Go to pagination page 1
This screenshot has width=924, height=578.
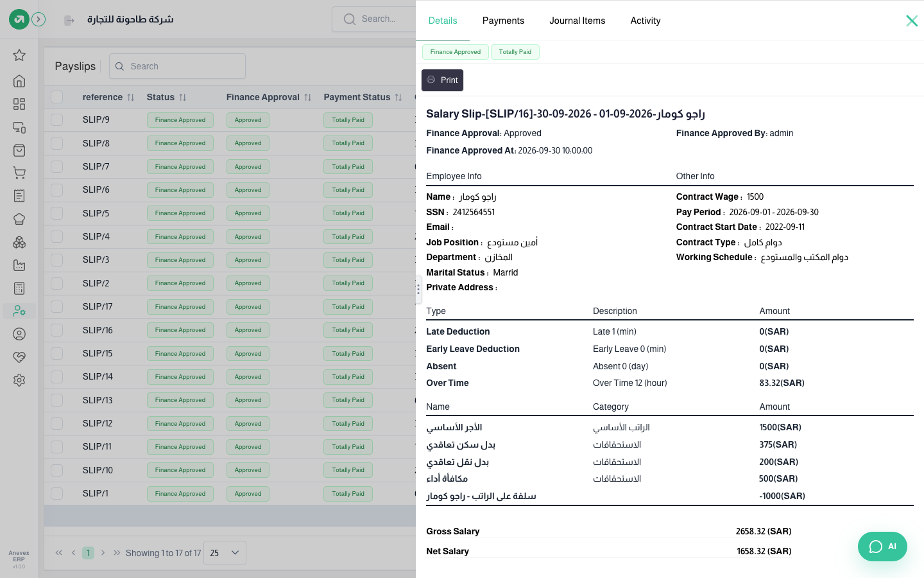point(88,553)
